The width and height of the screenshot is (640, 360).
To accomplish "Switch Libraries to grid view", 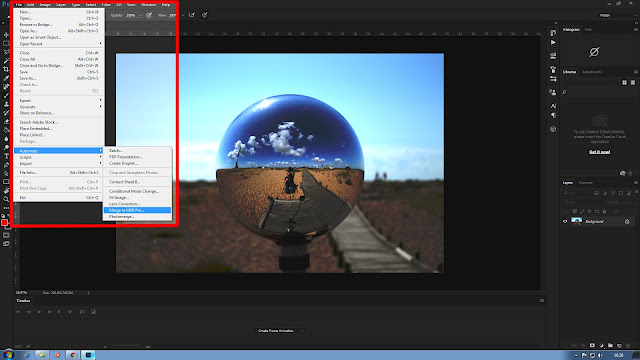I will [624, 82].
